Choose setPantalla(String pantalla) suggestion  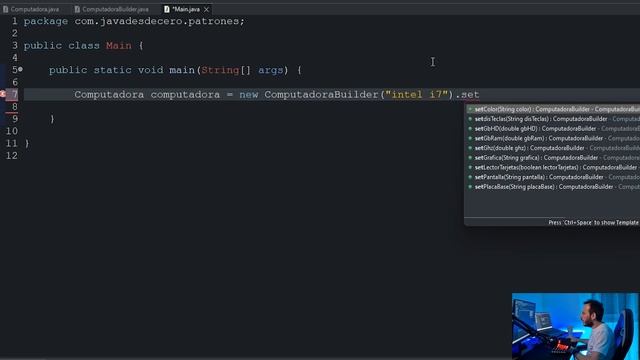(x=553, y=177)
